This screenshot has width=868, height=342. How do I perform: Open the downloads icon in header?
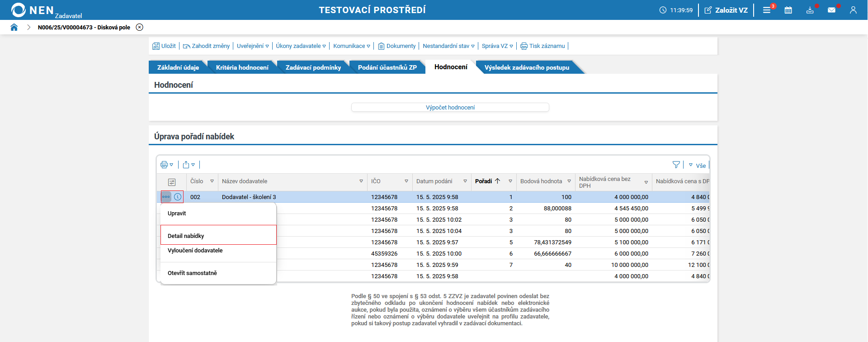[810, 10]
